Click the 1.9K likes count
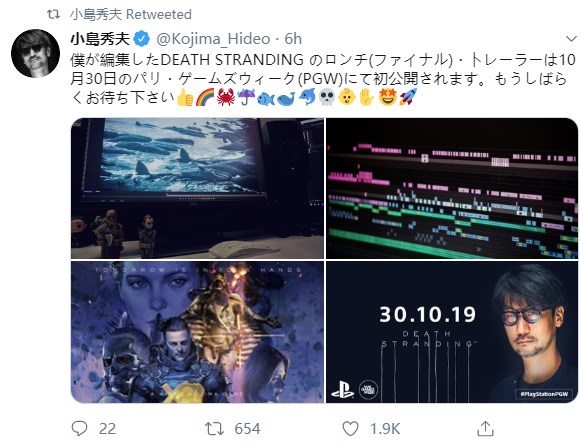The image size is (581, 444). [385, 429]
